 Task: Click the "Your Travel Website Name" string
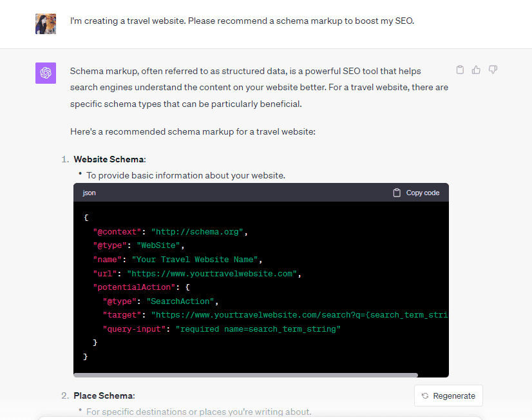(x=195, y=260)
